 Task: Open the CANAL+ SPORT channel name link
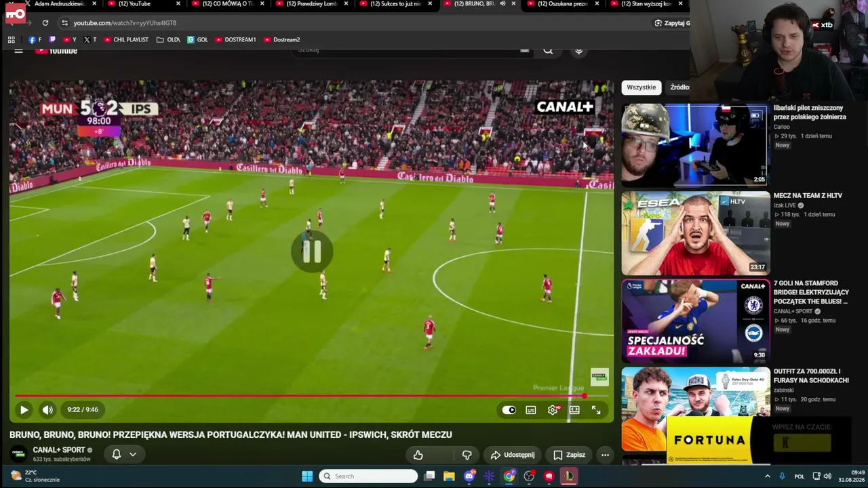coord(59,450)
